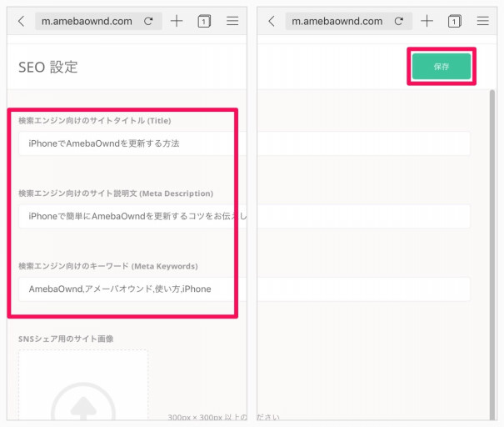Screen dimensions: 504x427
Task: Edit the Meta Description field
Action: coord(132,216)
